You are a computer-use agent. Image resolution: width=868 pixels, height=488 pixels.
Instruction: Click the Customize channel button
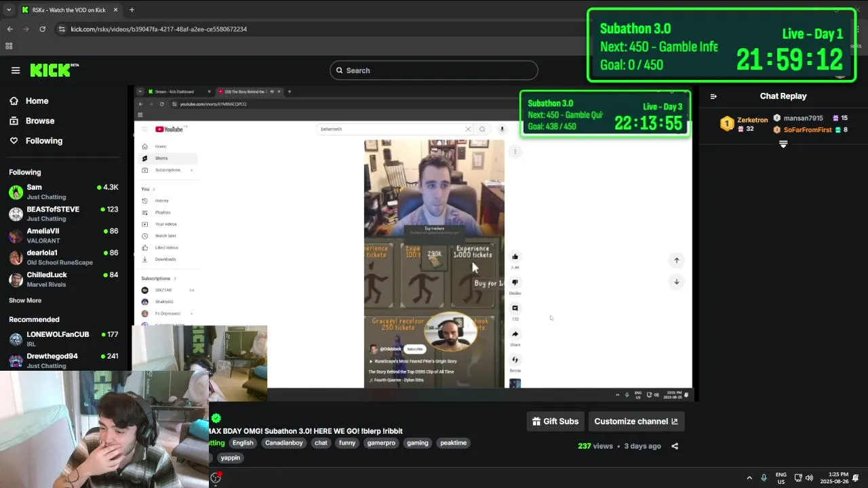636,422
